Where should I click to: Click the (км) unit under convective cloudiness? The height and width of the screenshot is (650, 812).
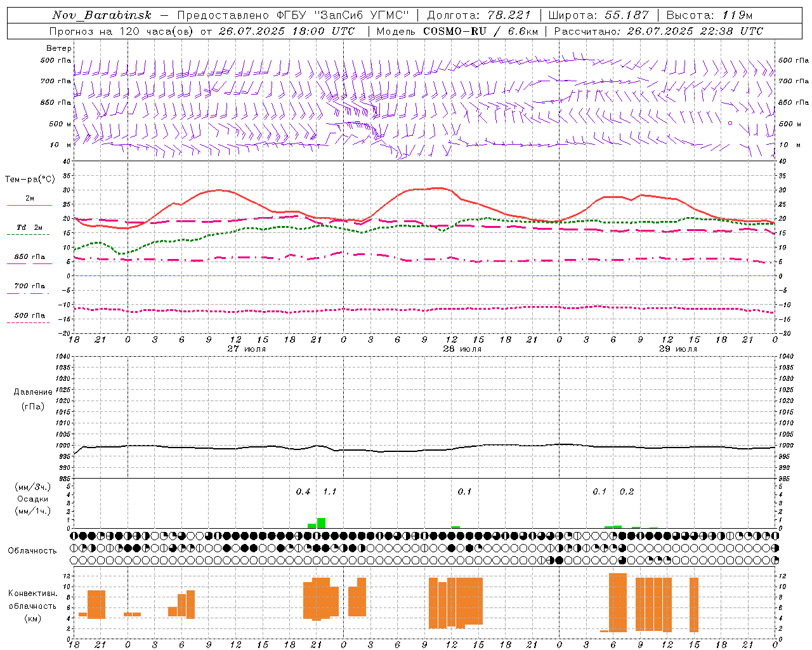[33, 618]
